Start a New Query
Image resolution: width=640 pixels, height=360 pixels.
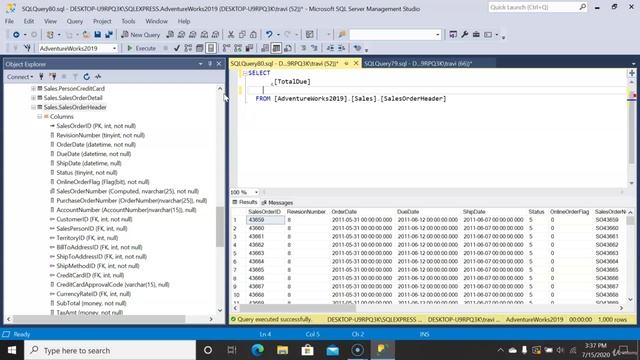pyautogui.click(x=140, y=35)
